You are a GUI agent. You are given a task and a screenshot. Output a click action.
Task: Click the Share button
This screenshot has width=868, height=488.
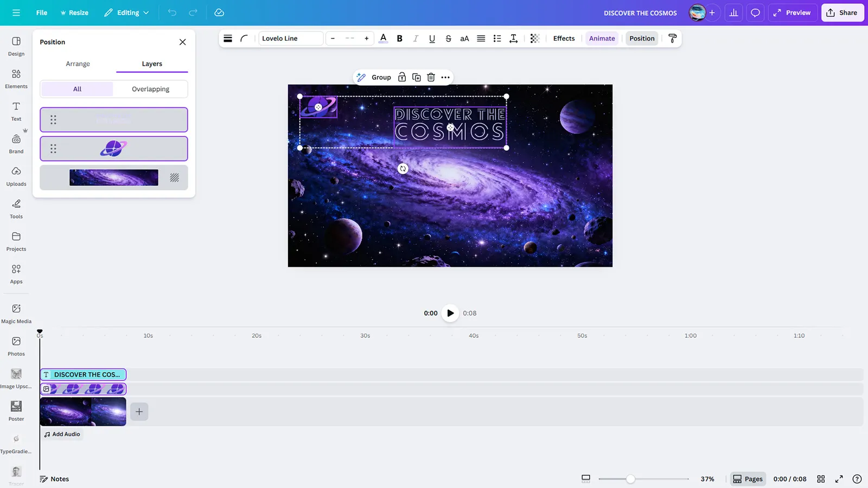[x=842, y=12]
